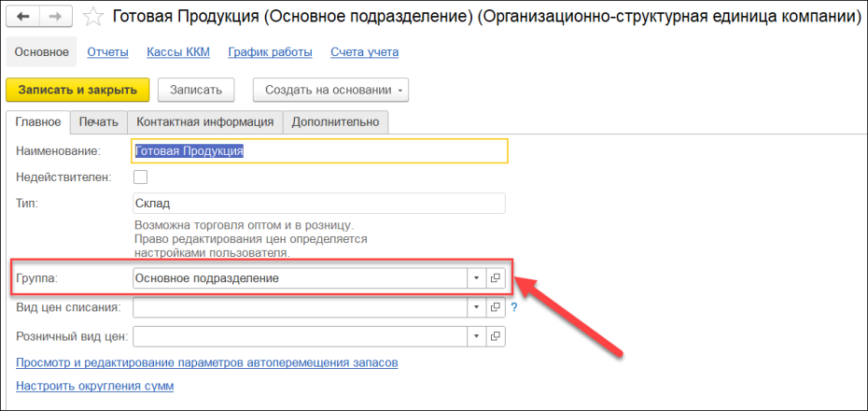Open the График работы link

(270, 52)
